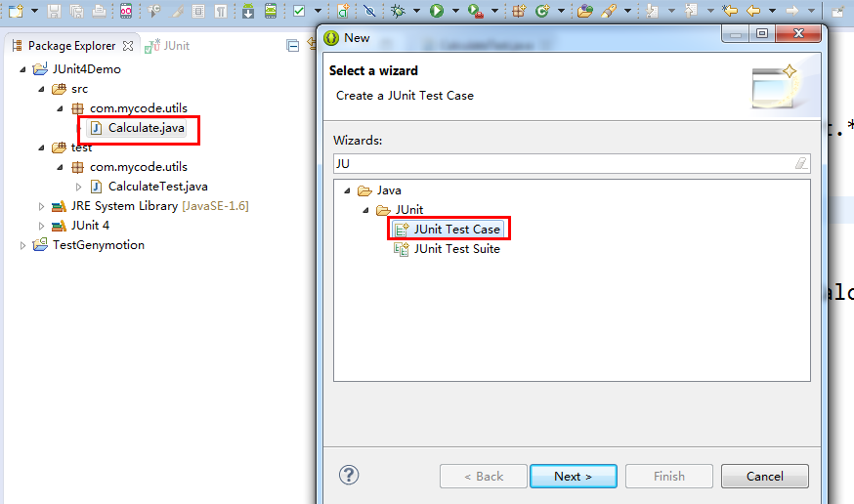The width and height of the screenshot is (854, 504).
Task: Expand the CalculateTest.java node
Action: click(78, 187)
